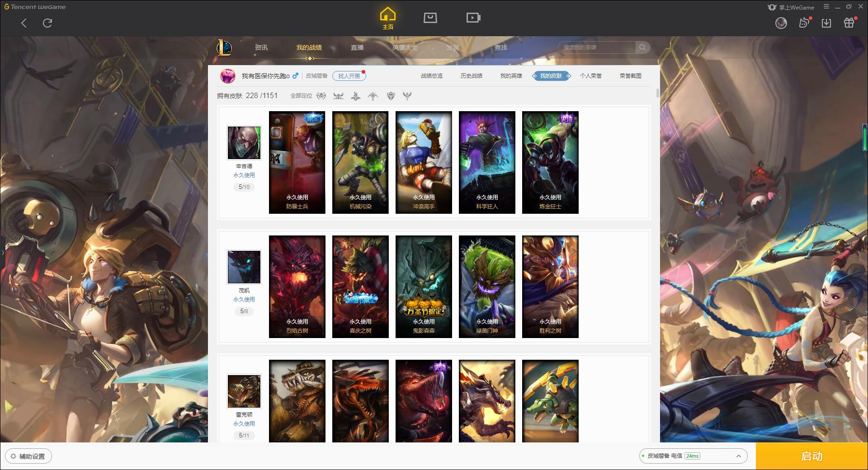
Task: Open the 掌上WeGame mobile link
Action: 791,7
